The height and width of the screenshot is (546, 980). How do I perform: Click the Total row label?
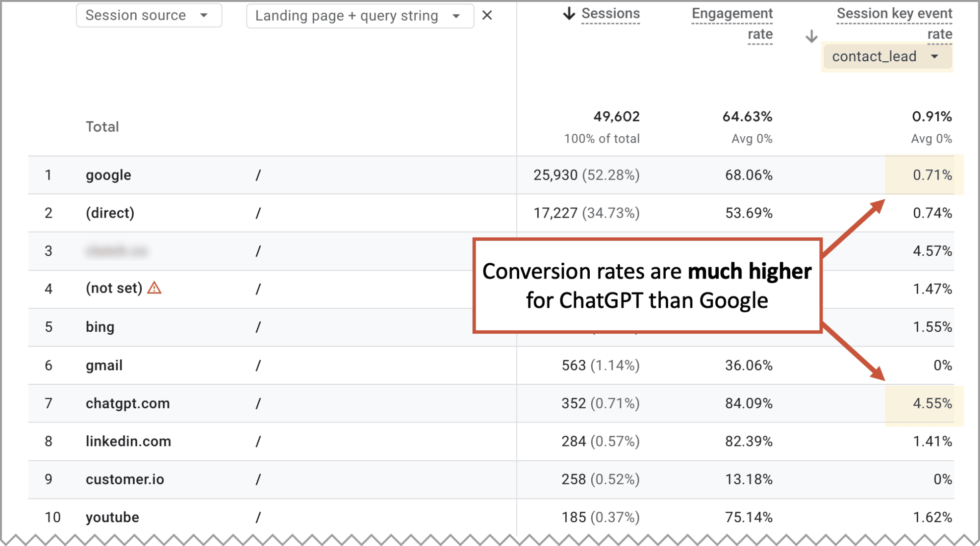click(x=102, y=127)
